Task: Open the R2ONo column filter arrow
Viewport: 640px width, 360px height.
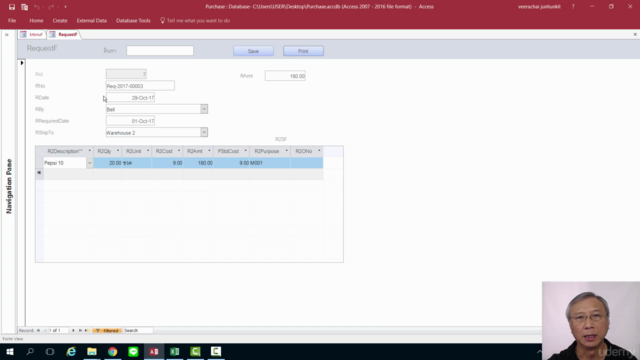Action: 319,151
